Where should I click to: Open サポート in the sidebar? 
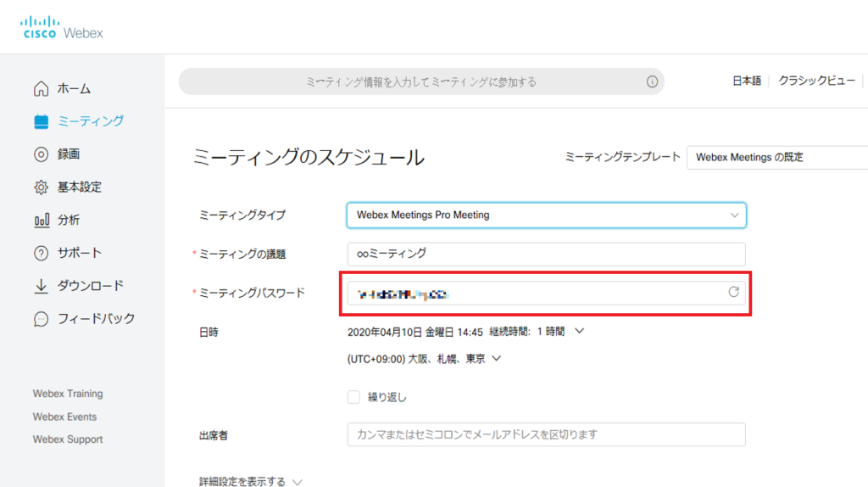coord(80,253)
